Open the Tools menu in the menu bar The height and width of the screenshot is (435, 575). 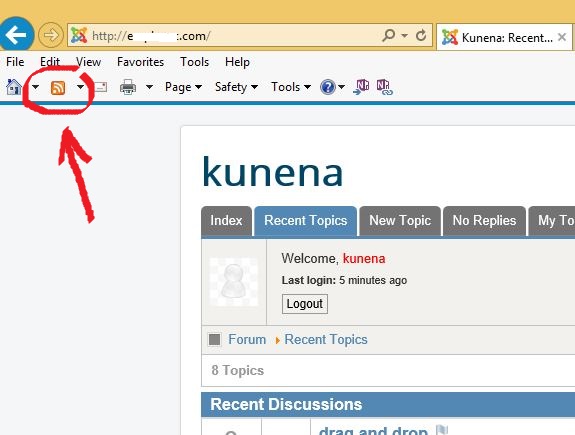point(194,62)
